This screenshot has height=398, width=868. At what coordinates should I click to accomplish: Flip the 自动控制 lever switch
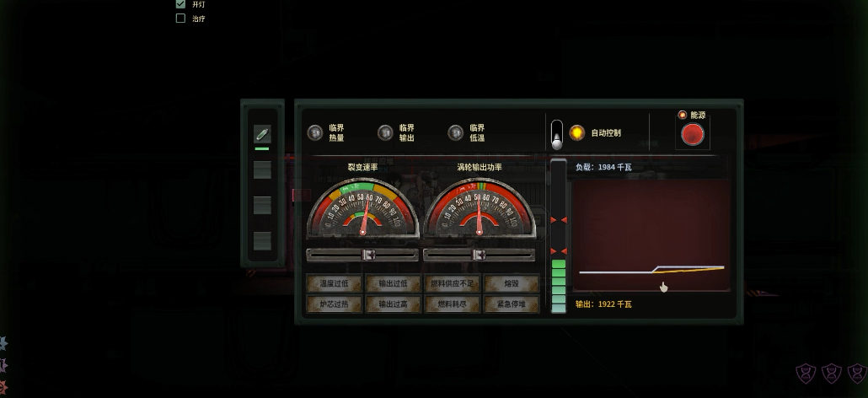557,135
